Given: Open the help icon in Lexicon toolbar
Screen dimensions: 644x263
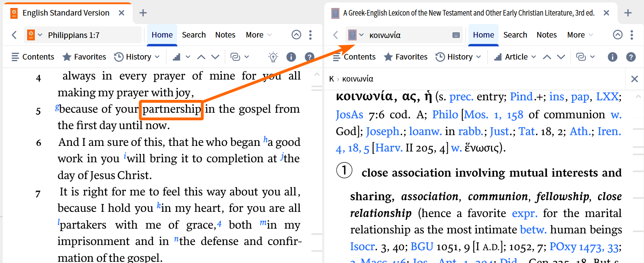Looking at the screenshot, I should 631,57.
